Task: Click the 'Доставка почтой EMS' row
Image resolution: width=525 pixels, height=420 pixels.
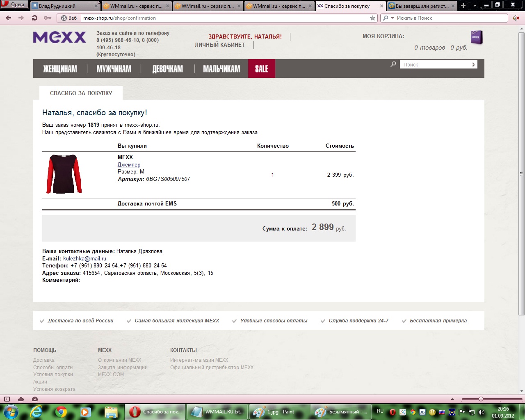Action: pos(199,203)
